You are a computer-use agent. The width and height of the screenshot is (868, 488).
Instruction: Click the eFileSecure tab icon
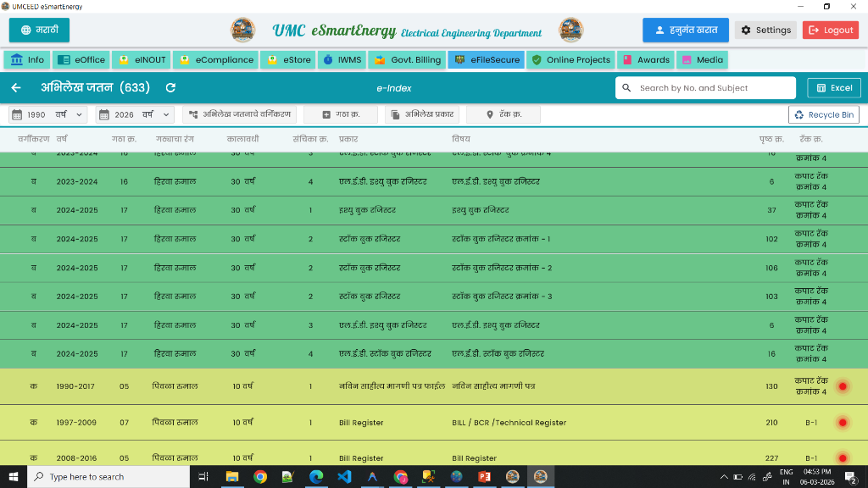coord(459,60)
